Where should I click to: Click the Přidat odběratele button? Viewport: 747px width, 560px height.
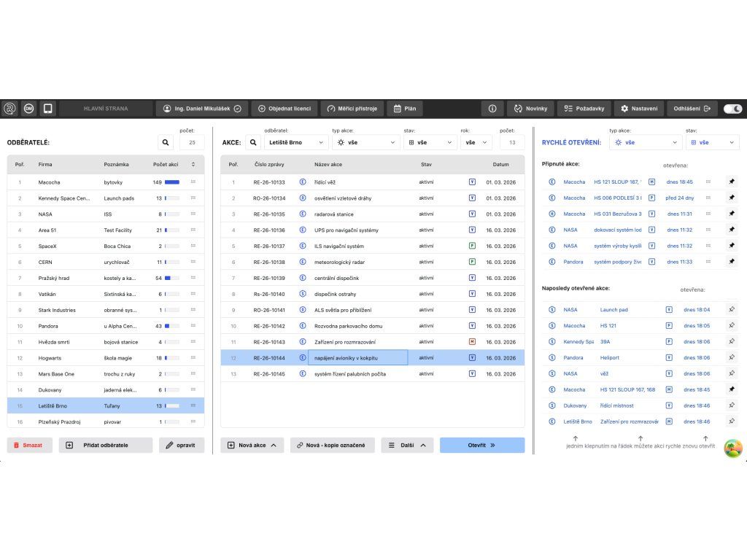106,445
